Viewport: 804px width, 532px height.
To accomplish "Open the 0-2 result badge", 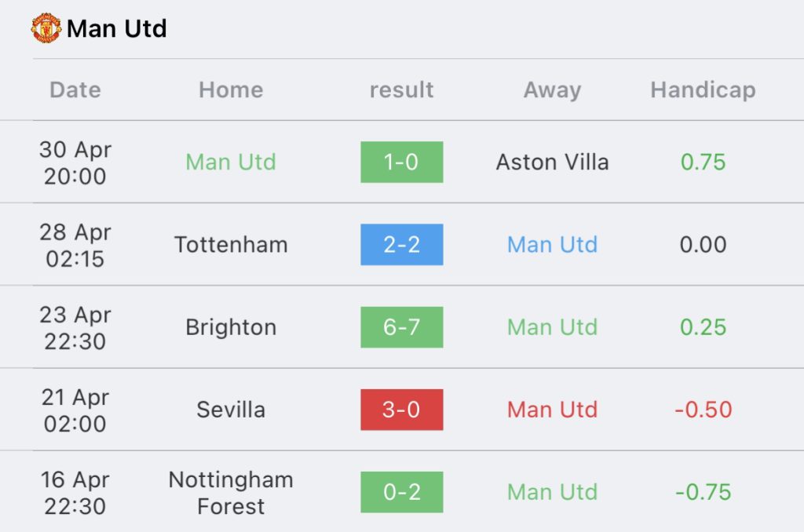I will point(401,492).
